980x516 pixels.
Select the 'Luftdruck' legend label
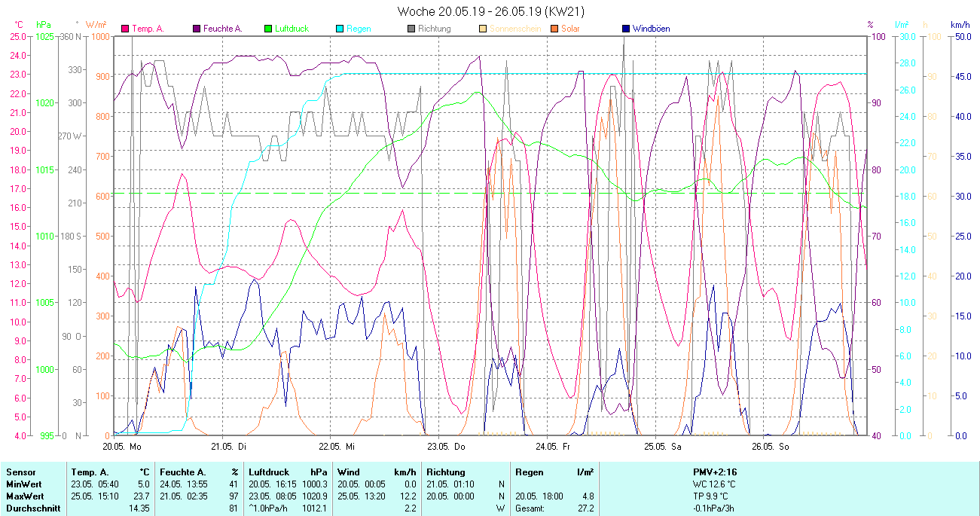click(292, 29)
